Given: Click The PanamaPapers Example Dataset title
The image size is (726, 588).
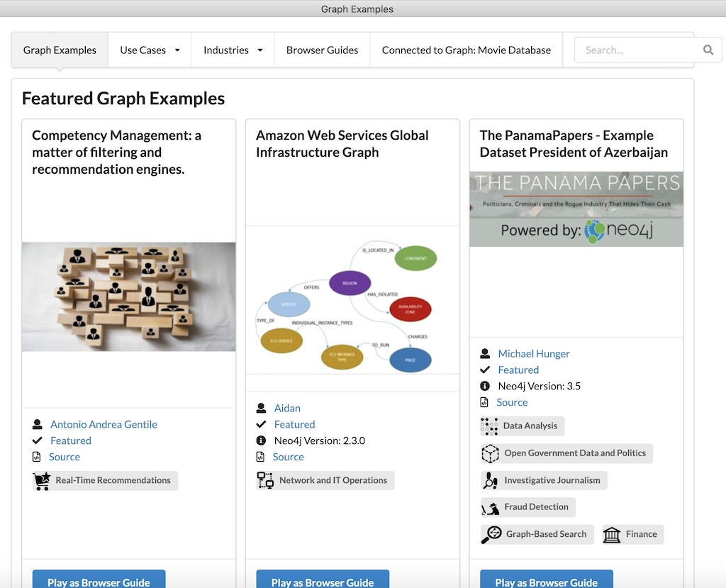Looking at the screenshot, I should coord(574,144).
